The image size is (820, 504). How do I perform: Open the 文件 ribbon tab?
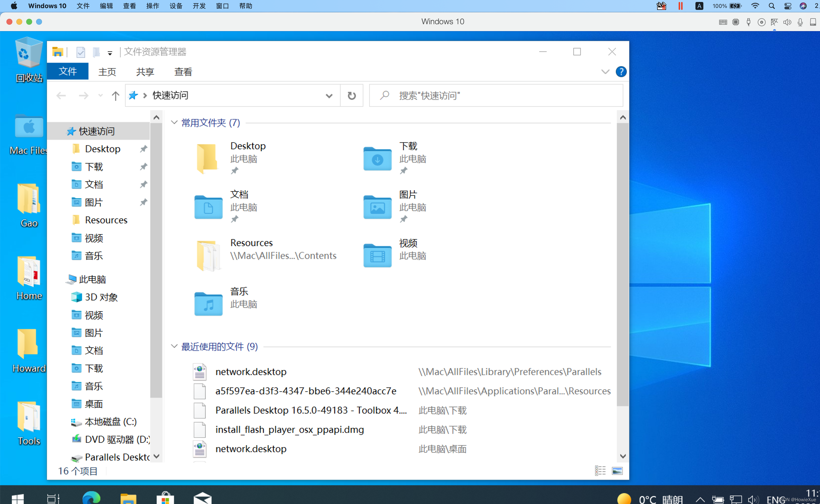click(68, 71)
